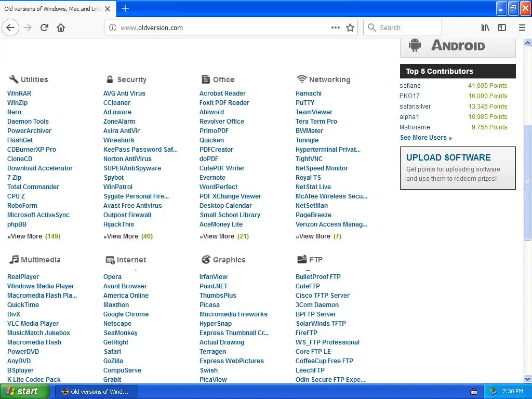Viewport: 532px width, 399px height.
Task: View more Networking programs (7)
Action: coord(318,236)
